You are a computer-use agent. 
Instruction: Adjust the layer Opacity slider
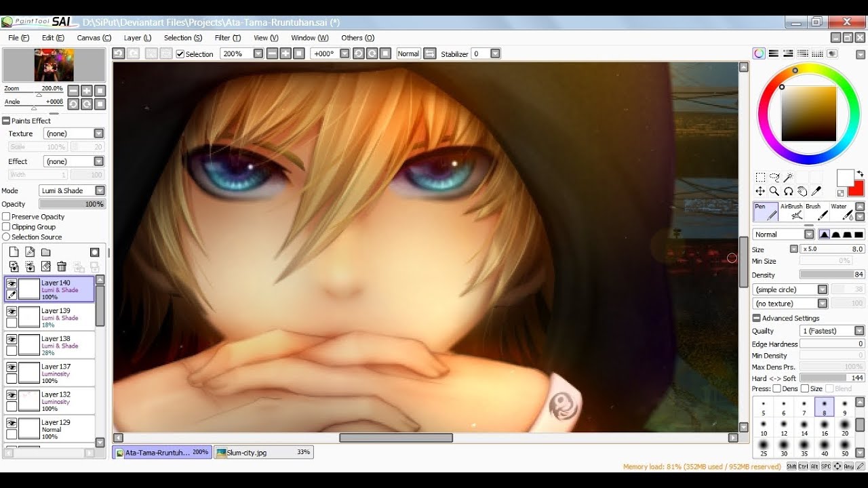72,204
